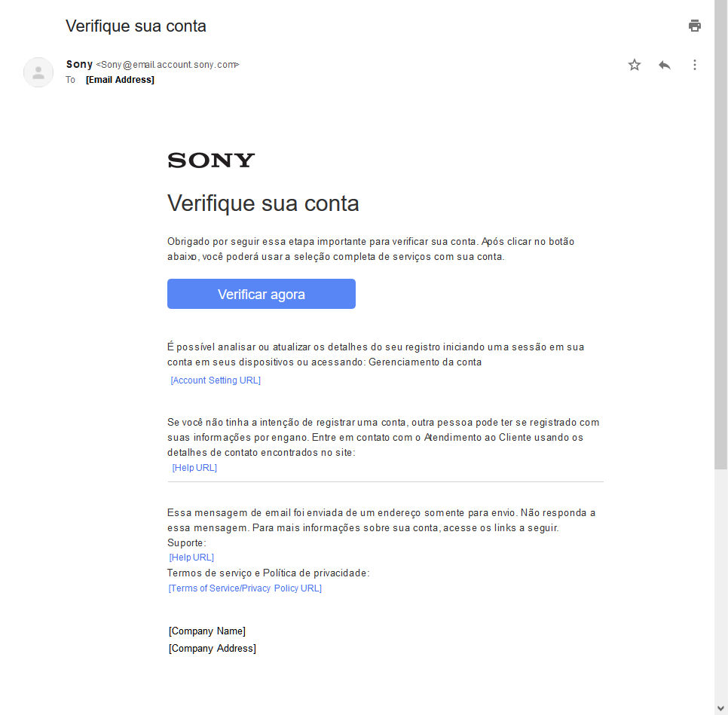Click the sender name Sony
This screenshot has height=715, width=728.
pyautogui.click(x=79, y=65)
